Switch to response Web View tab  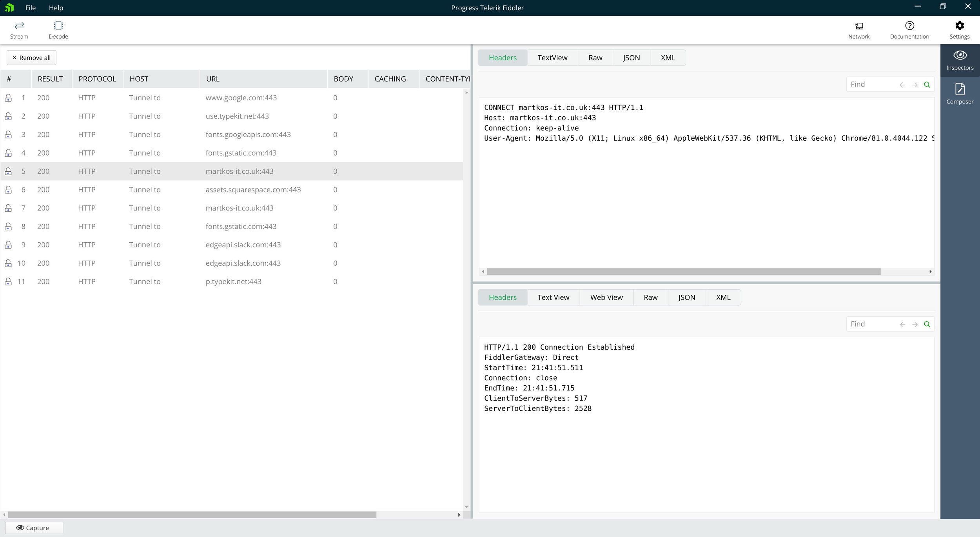[x=606, y=298]
